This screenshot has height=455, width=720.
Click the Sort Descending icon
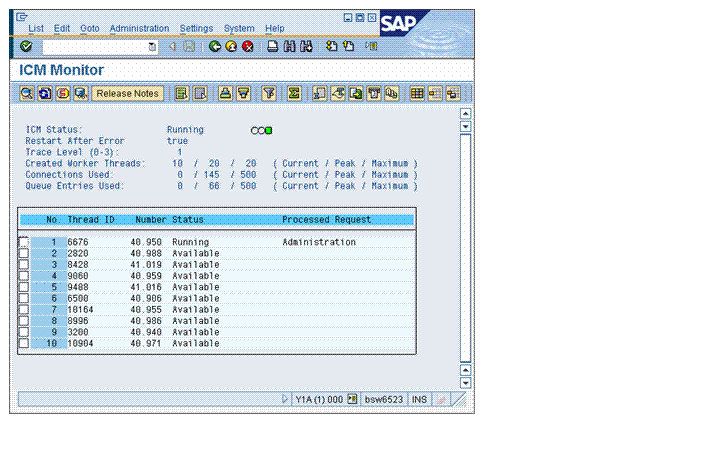pos(243,94)
